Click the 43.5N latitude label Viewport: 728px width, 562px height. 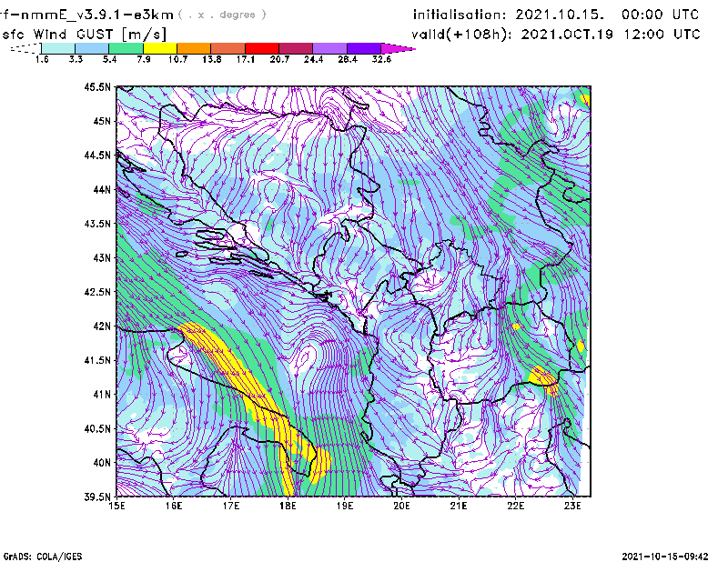click(x=98, y=223)
